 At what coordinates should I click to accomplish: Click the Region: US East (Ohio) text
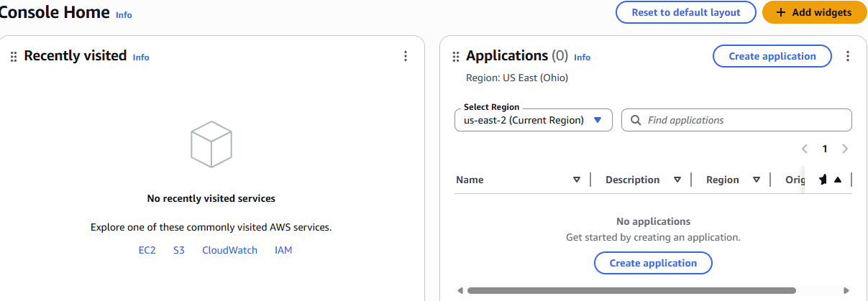[x=517, y=78]
